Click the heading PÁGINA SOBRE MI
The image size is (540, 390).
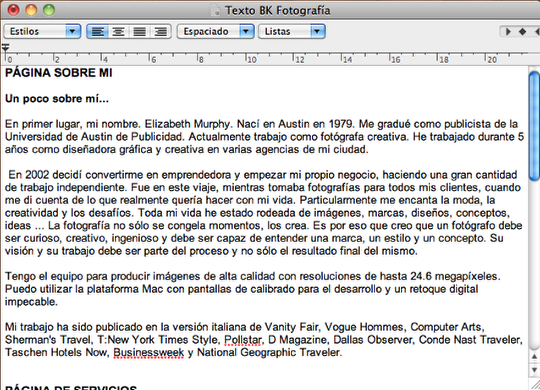(x=59, y=73)
